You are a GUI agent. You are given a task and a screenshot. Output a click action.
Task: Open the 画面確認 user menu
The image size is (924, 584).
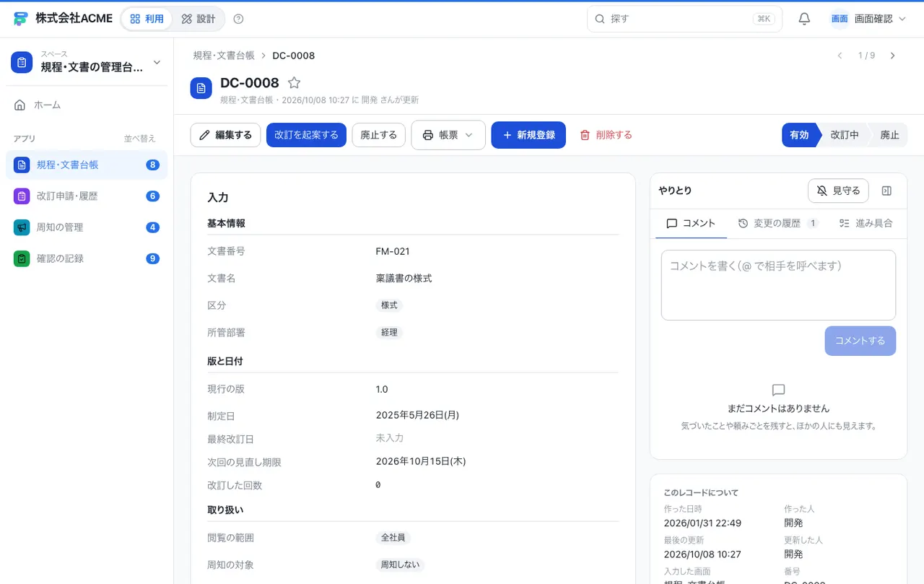click(868, 19)
